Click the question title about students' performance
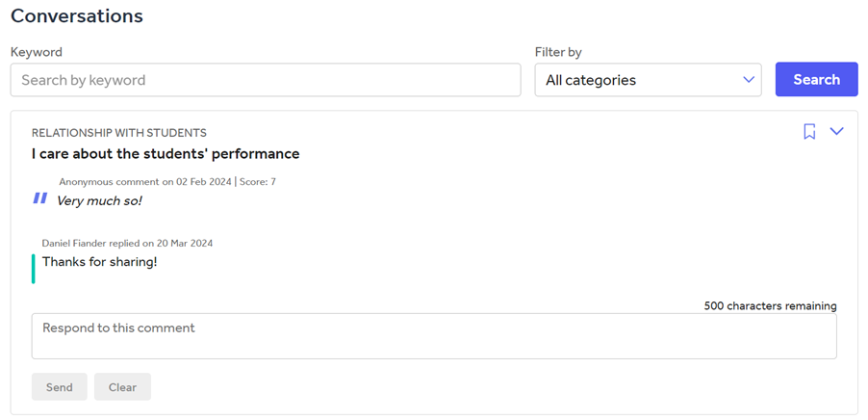 (166, 153)
